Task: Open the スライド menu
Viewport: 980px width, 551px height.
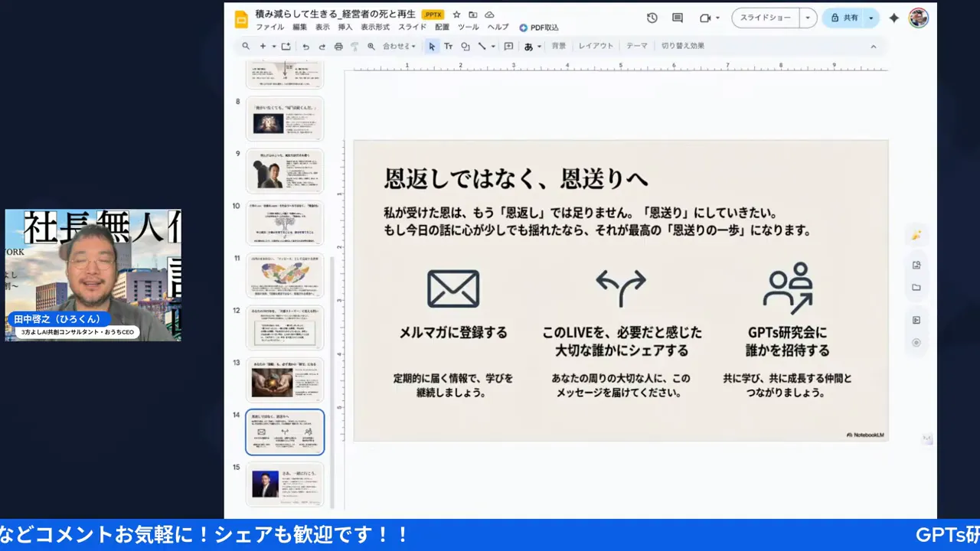Action: click(x=412, y=28)
